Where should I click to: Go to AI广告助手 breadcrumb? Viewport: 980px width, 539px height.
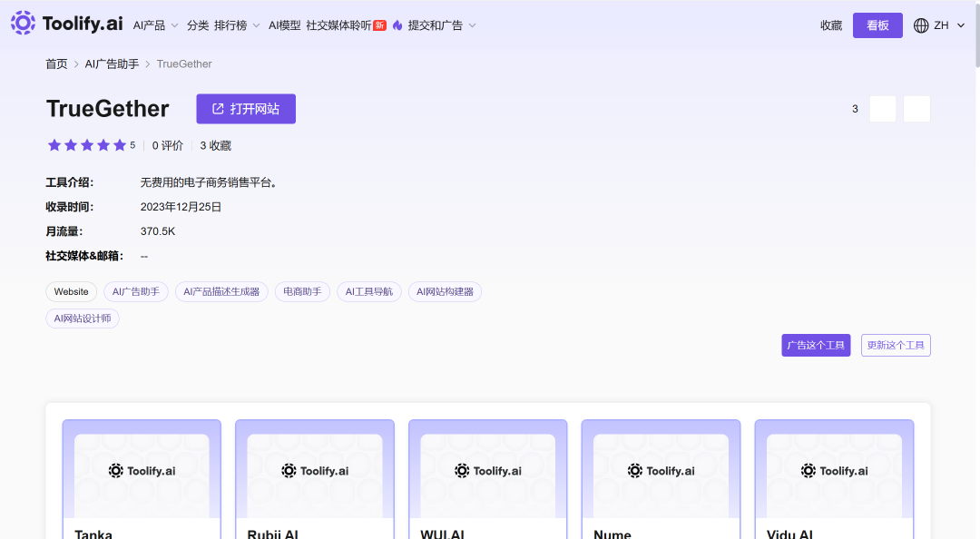[112, 64]
